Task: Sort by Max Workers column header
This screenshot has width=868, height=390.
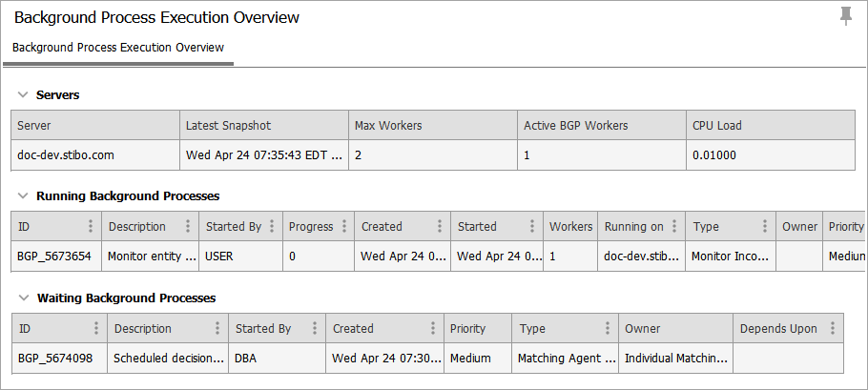Action: [x=388, y=126]
